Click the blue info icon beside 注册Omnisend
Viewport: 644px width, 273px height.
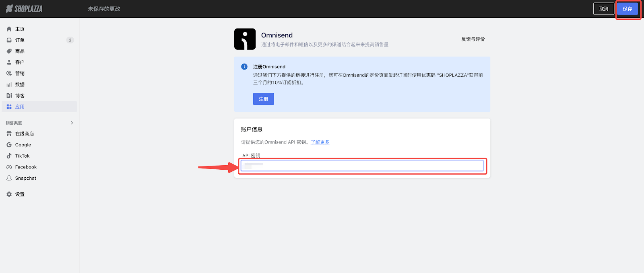[x=244, y=67]
